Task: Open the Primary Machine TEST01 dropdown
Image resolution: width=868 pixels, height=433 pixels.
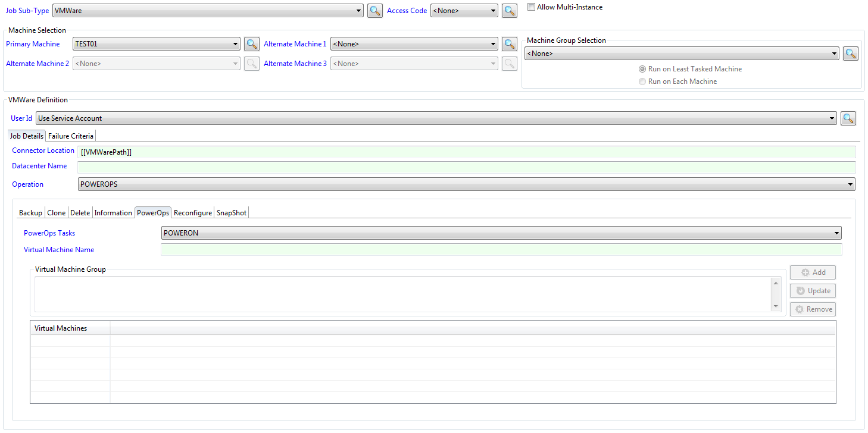Action: (x=157, y=44)
